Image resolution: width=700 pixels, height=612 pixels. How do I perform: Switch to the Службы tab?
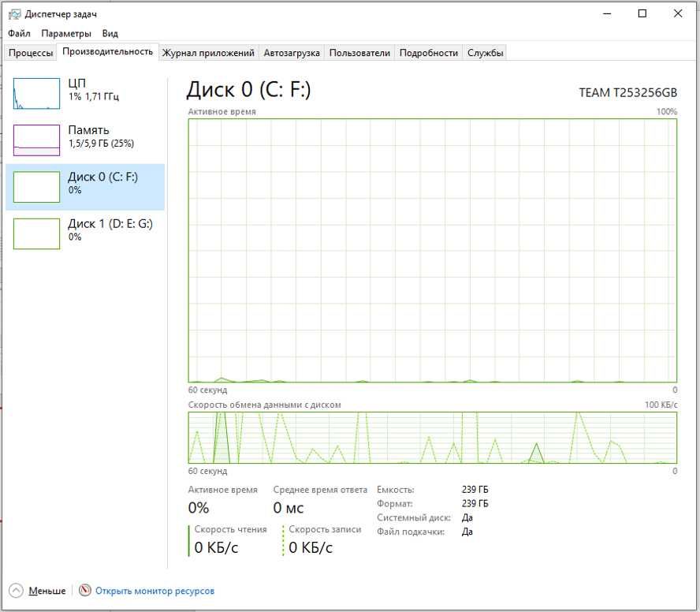pos(486,53)
